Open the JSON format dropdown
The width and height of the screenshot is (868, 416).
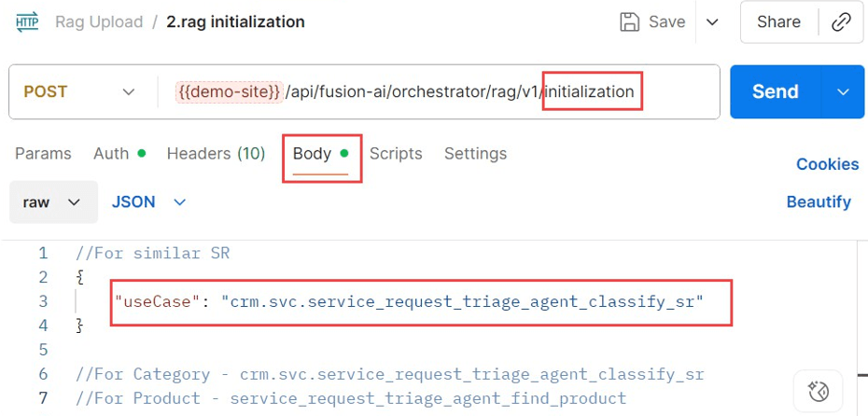coord(148,202)
